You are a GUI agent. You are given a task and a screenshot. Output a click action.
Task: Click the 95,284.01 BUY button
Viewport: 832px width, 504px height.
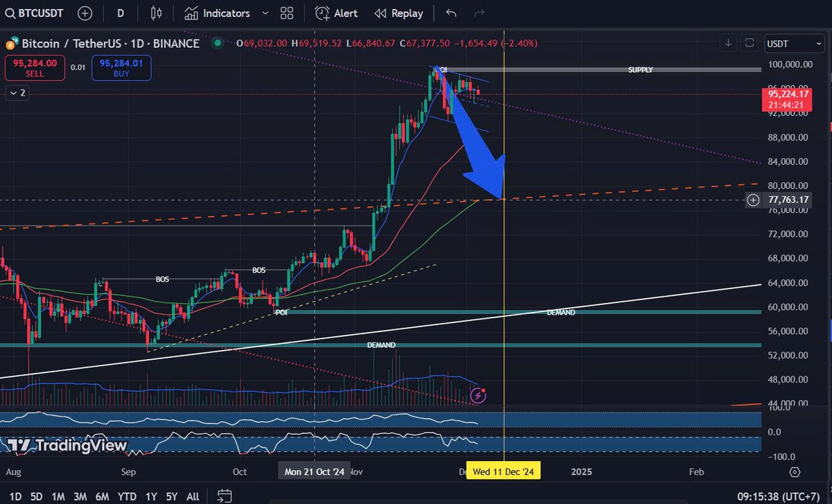click(121, 67)
